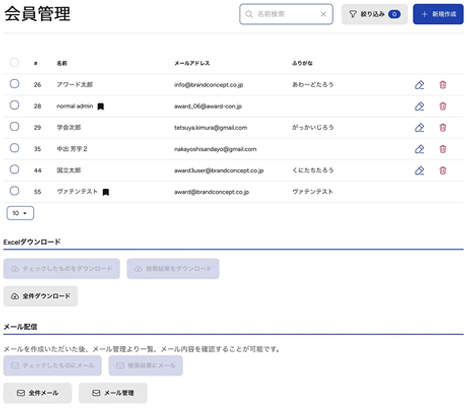Click furigana がっかいじろう
This screenshot has width=467, height=411.
(313, 127)
